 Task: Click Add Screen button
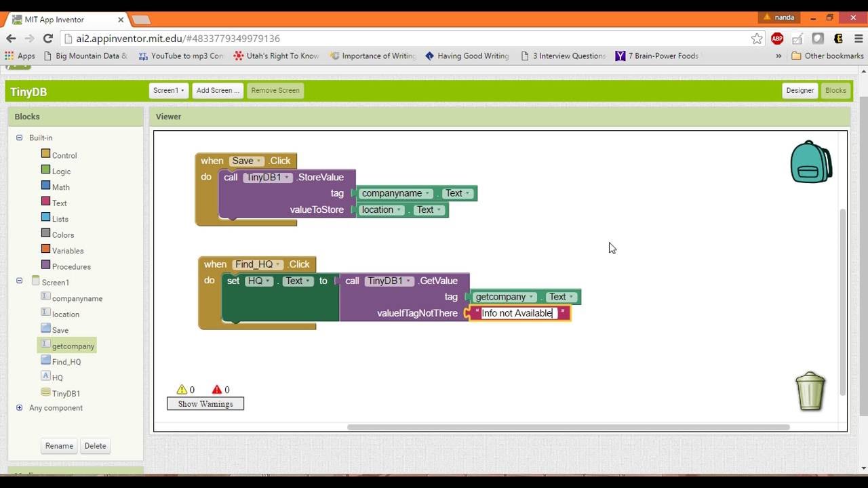(218, 90)
